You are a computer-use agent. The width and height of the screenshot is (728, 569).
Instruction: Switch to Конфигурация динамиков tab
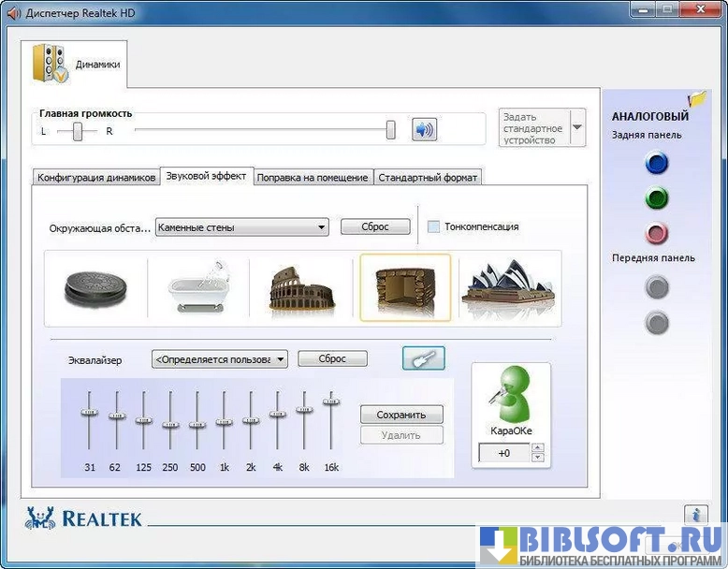95,177
